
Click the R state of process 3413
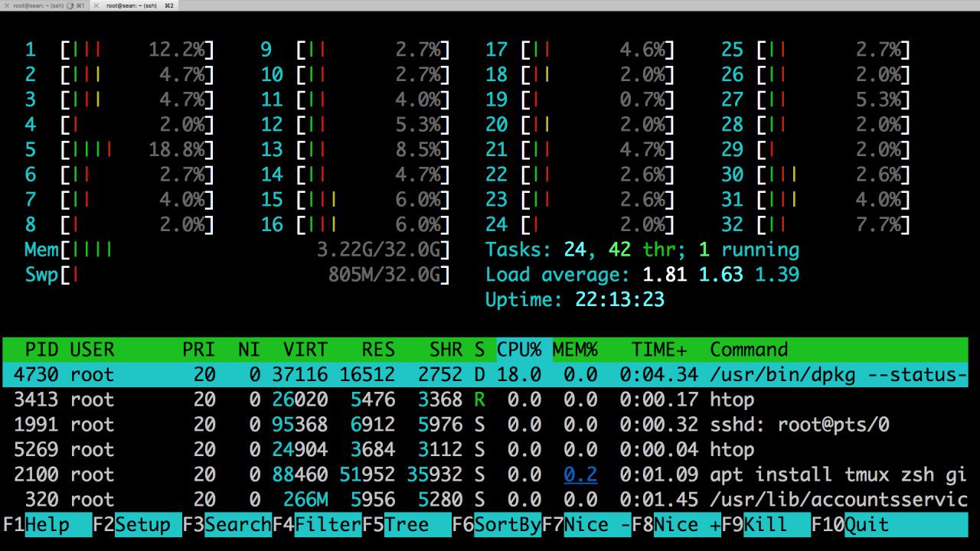click(x=479, y=399)
